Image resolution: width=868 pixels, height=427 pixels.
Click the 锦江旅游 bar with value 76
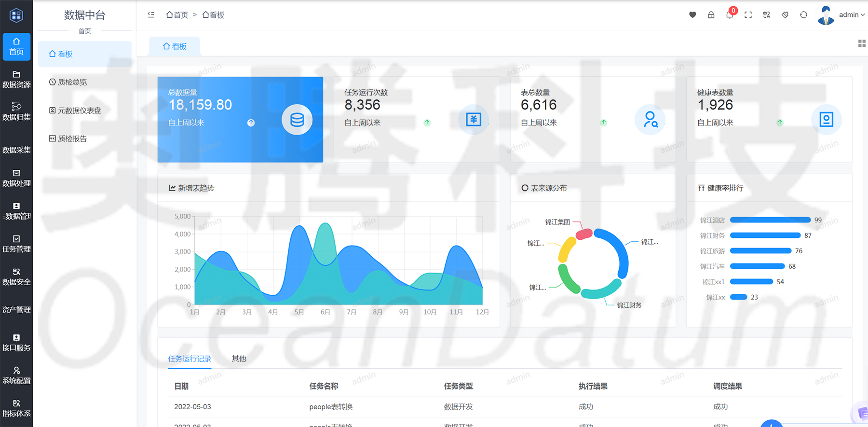(x=760, y=251)
